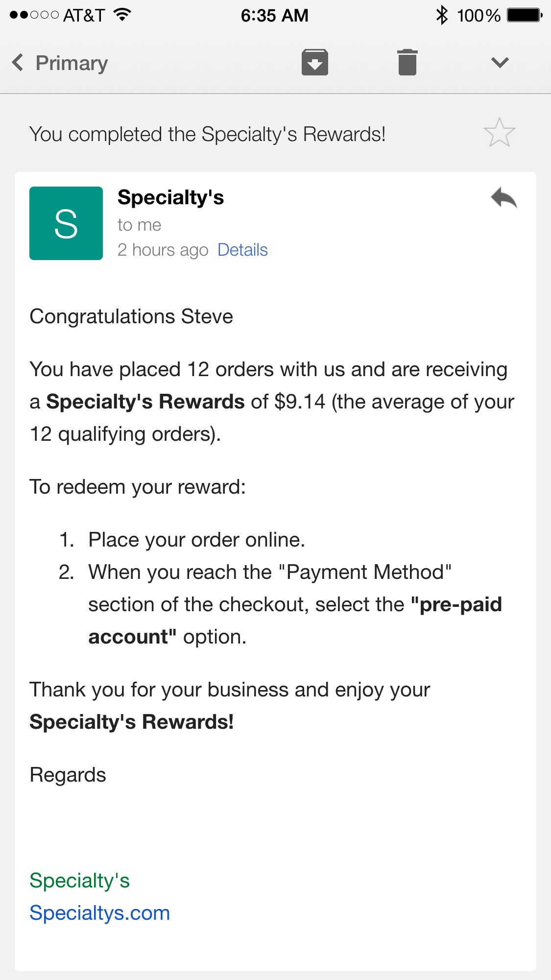The width and height of the screenshot is (551, 980).
Task: Tap the Bluetooth status icon
Action: pyautogui.click(x=442, y=15)
